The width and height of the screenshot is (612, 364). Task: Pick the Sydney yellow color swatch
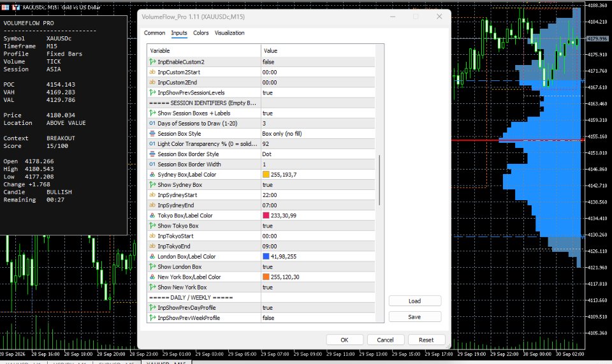266,175
